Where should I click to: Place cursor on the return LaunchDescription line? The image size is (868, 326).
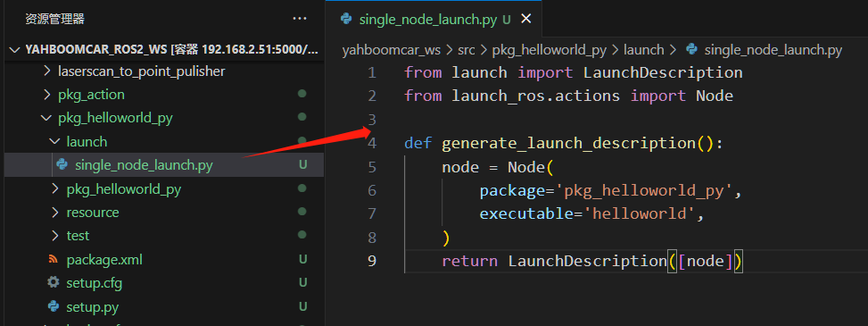click(591, 261)
